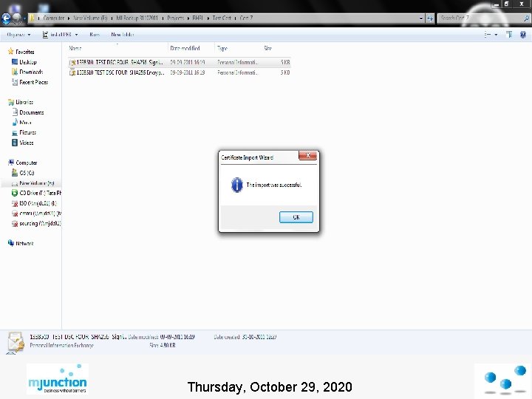Click the Desktop icon in sidebar

(15, 62)
